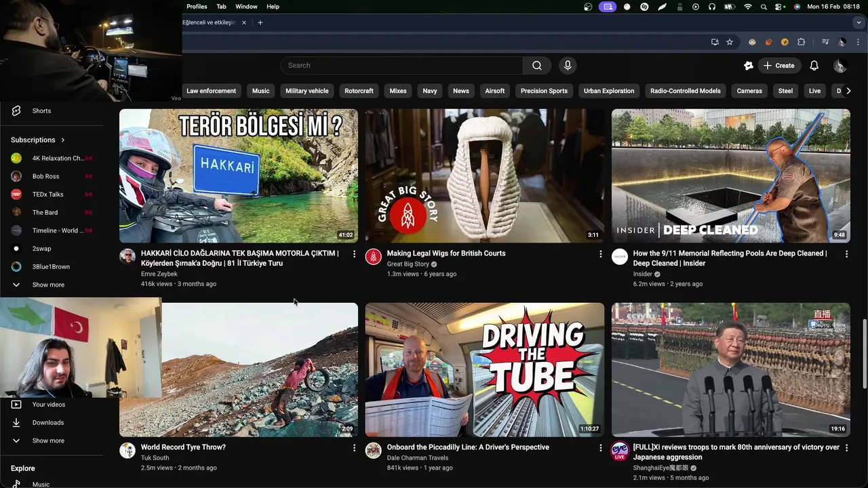Bookmark this page with the star icon
868x488 pixels.
(730, 42)
